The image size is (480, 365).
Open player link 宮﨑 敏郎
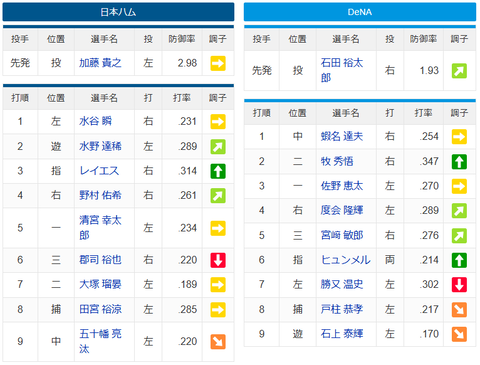(x=342, y=235)
